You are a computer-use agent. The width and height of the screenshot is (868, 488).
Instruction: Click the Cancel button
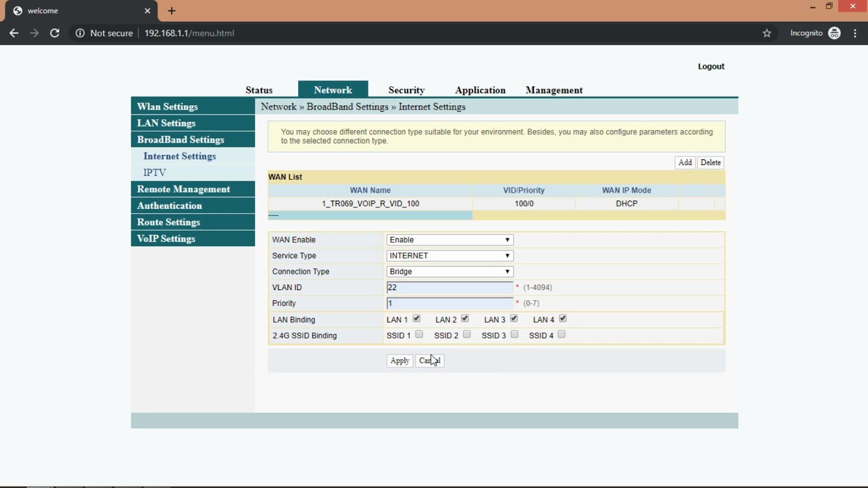(x=430, y=361)
